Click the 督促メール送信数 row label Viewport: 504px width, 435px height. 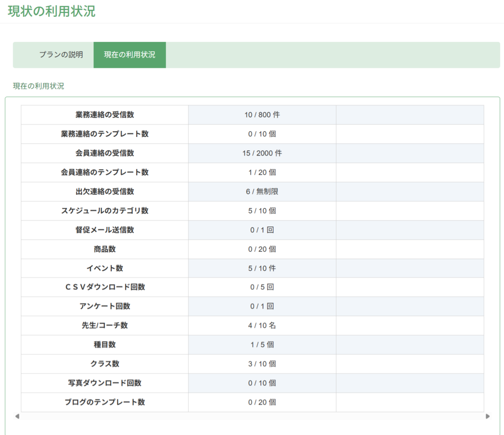click(x=105, y=230)
